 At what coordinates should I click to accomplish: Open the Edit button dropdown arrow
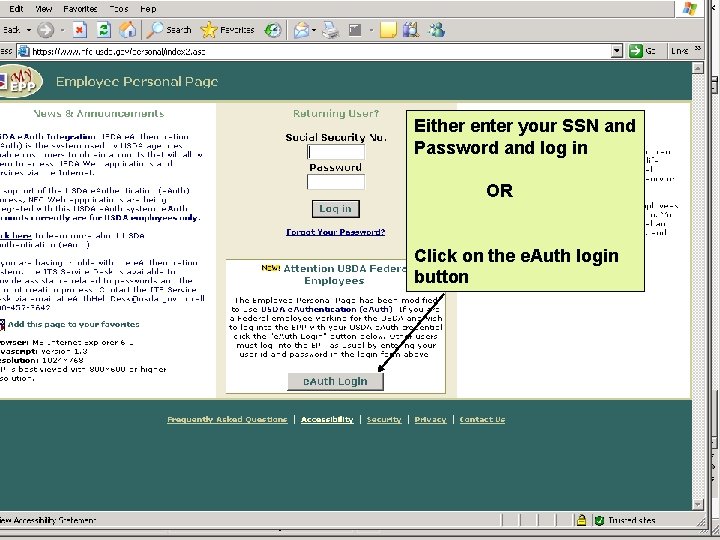point(371,31)
